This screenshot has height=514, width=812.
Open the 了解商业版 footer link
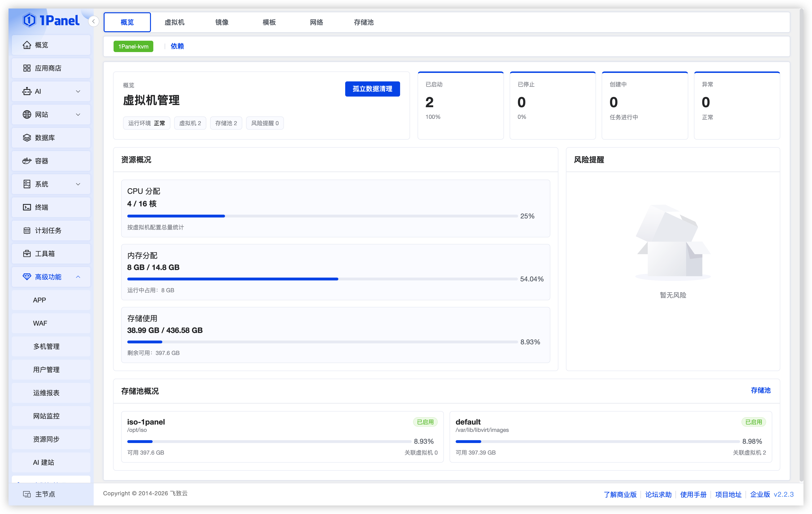pos(620,494)
